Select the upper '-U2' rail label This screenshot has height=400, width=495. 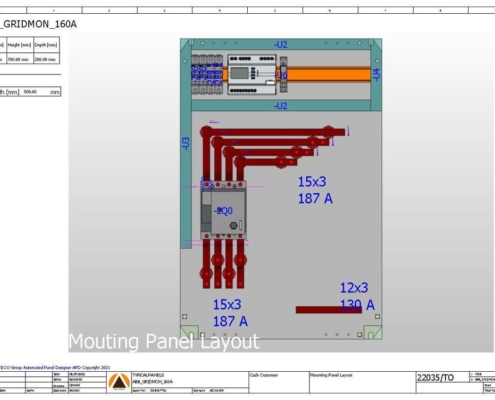(281, 44)
